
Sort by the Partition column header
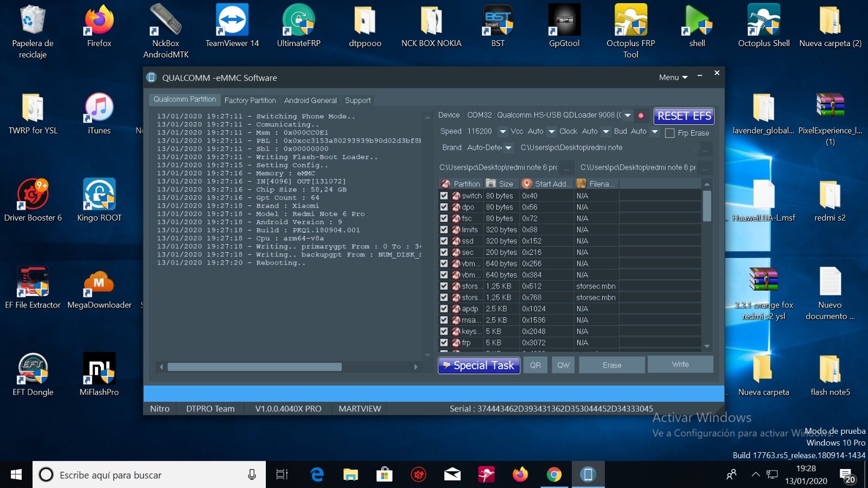pos(461,184)
